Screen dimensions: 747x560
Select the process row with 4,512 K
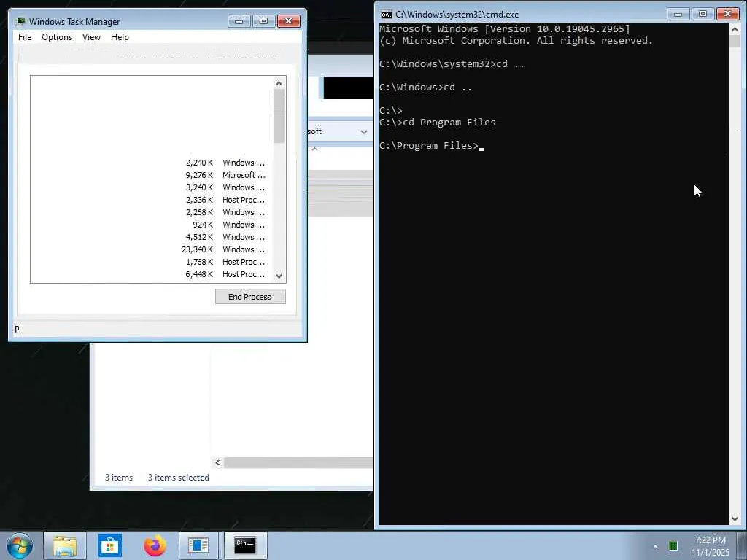(152, 237)
